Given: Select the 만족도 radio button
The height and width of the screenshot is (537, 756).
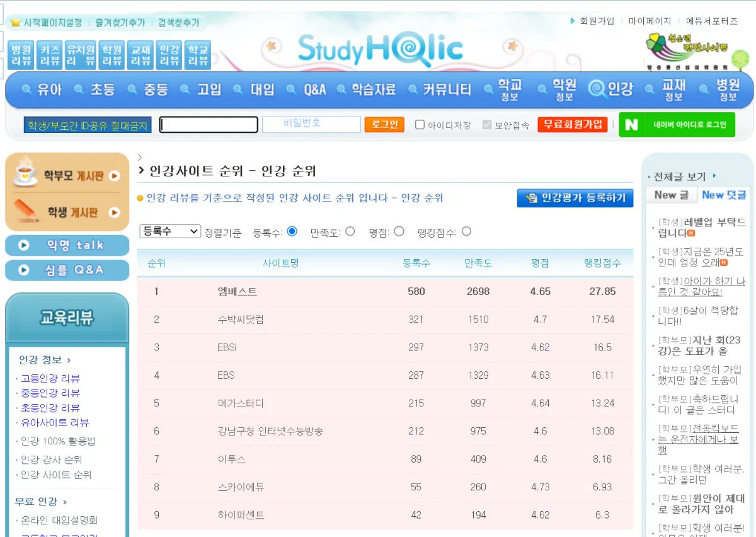Looking at the screenshot, I should 350,231.
